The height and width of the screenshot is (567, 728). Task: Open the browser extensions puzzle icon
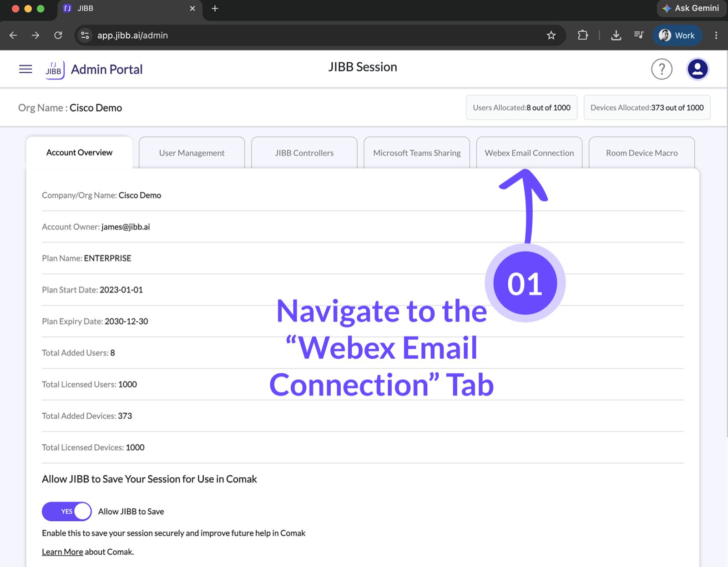(x=583, y=35)
